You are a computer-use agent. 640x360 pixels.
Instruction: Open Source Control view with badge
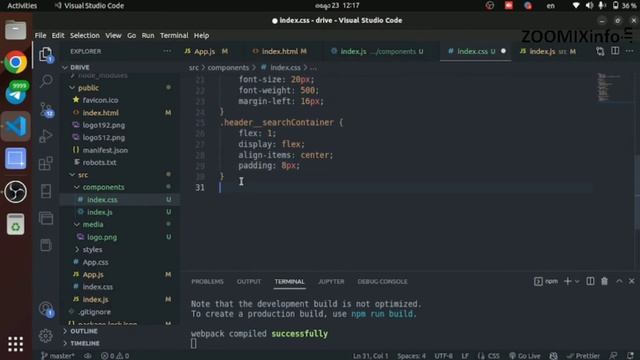[x=46, y=109]
